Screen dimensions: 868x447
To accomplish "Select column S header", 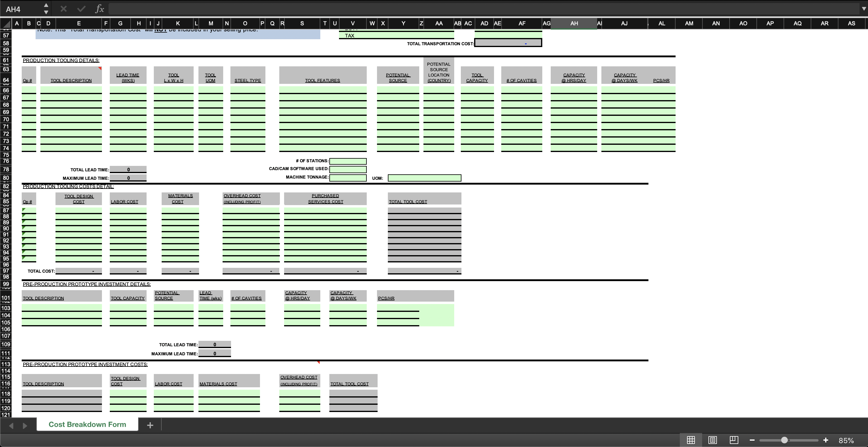I will [x=302, y=23].
